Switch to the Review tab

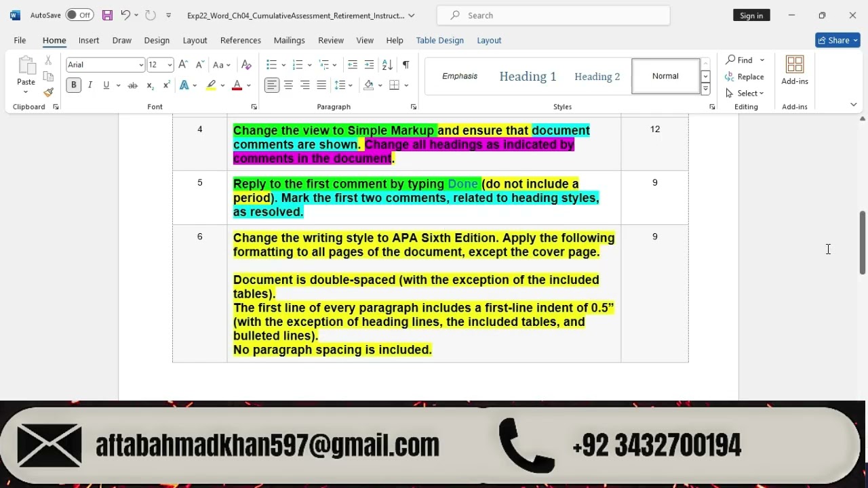pos(331,40)
